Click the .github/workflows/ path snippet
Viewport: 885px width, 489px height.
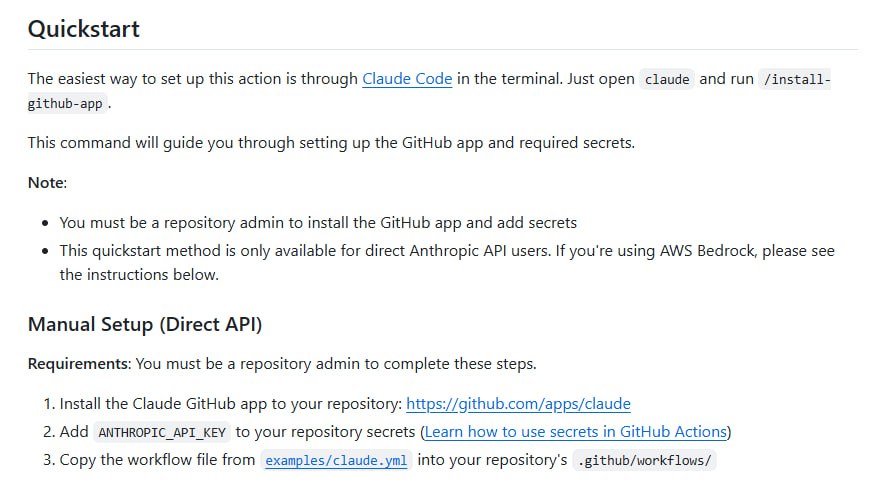click(x=645, y=461)
